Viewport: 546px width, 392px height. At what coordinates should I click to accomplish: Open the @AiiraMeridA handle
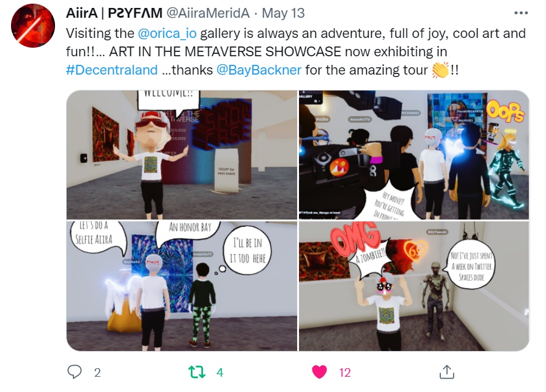coord(208,13)
